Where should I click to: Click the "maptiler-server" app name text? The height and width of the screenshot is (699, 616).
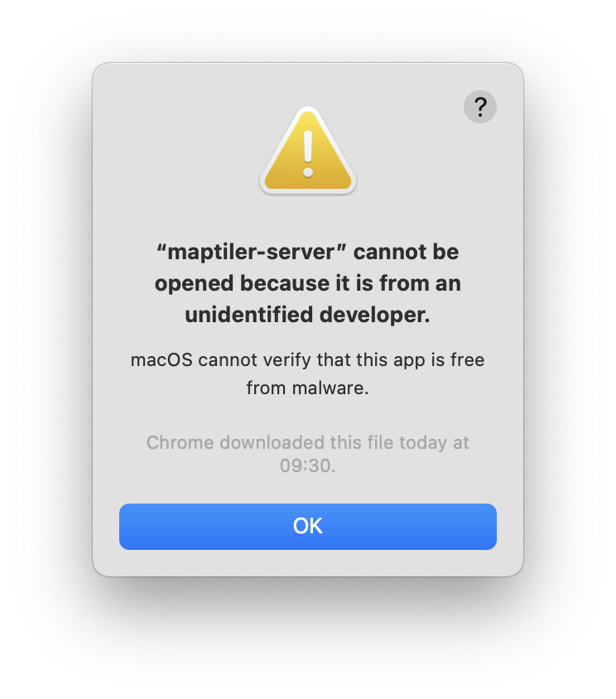[252, 253]
